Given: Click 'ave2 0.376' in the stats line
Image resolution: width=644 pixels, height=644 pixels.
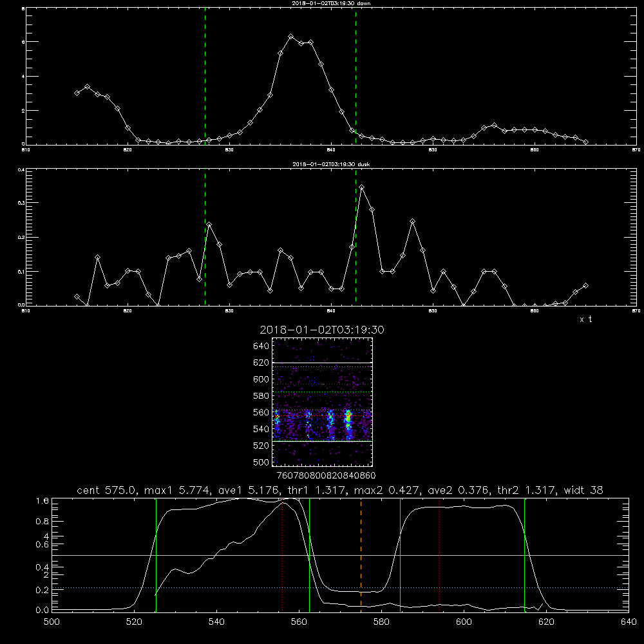Looking at the screenshot, I should [457, 490].
